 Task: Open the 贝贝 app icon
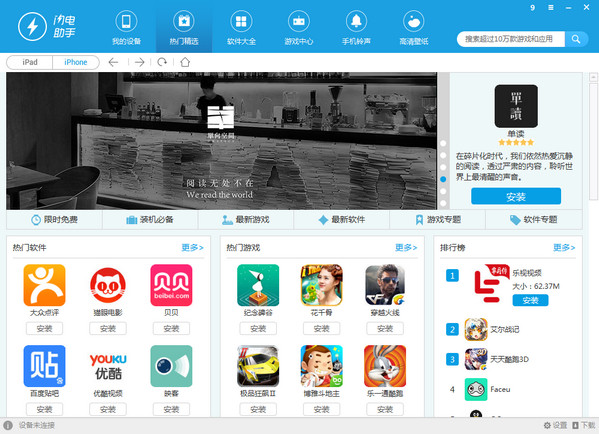171,285
